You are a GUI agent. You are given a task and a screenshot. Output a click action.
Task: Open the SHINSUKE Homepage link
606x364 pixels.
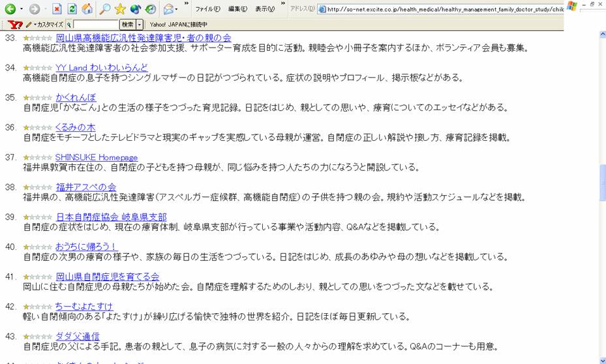97,157
